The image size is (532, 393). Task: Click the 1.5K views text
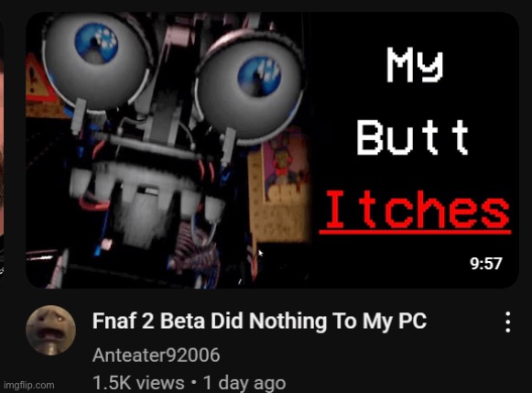(138, 383)
